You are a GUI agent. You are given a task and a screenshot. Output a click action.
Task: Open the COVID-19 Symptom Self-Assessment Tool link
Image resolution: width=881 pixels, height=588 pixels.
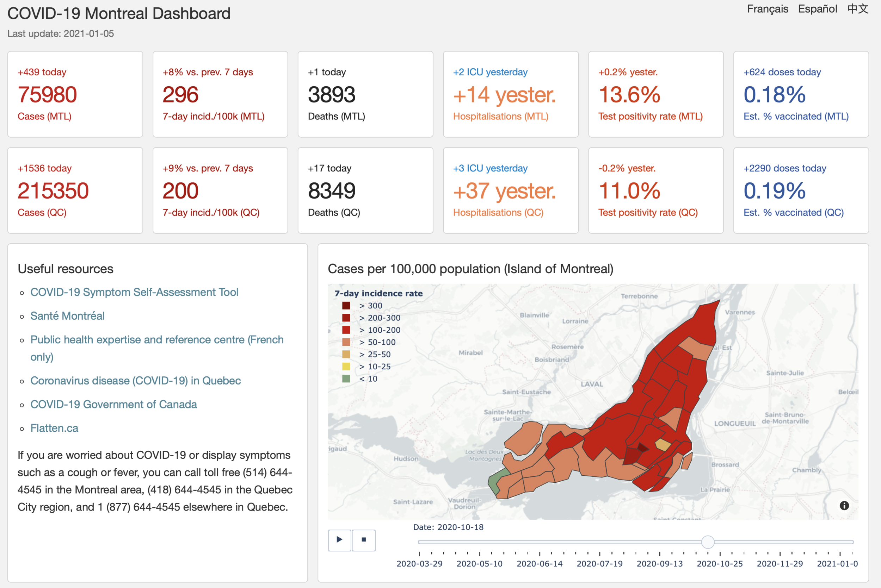134,292
